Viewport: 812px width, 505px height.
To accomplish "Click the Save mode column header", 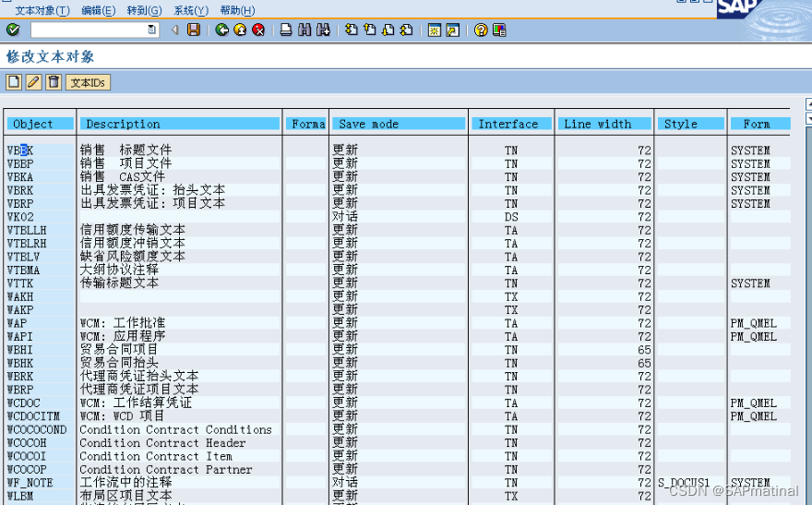I will click(399, 124).
